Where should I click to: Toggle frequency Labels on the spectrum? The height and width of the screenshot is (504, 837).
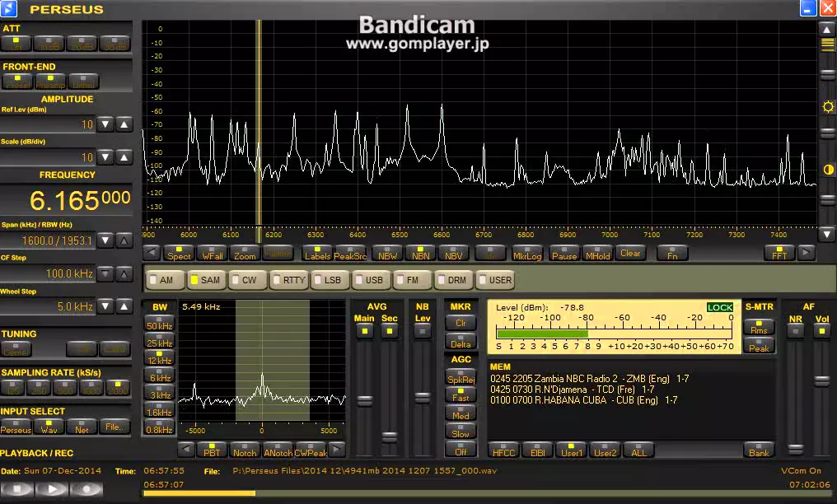pos(317,254)
